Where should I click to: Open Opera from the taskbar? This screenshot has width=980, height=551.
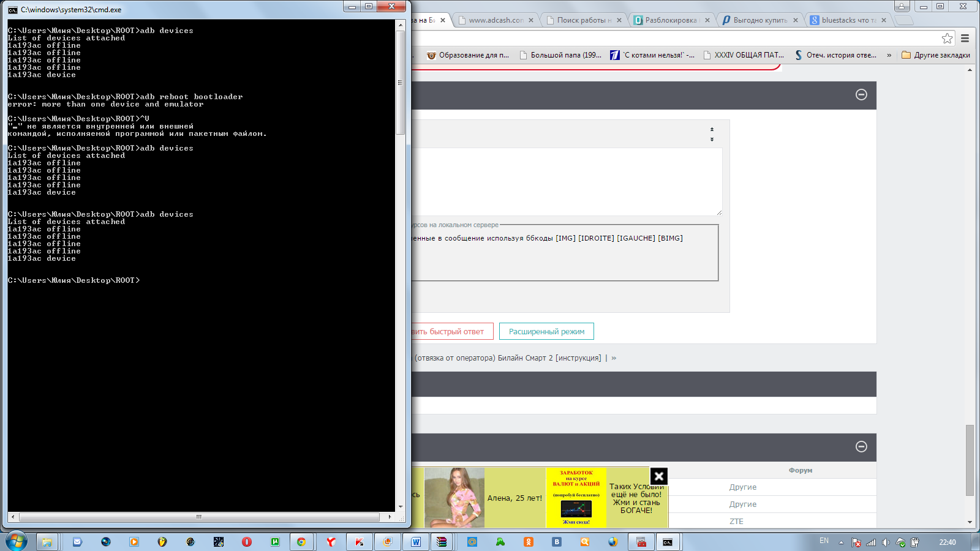(247, 542)
